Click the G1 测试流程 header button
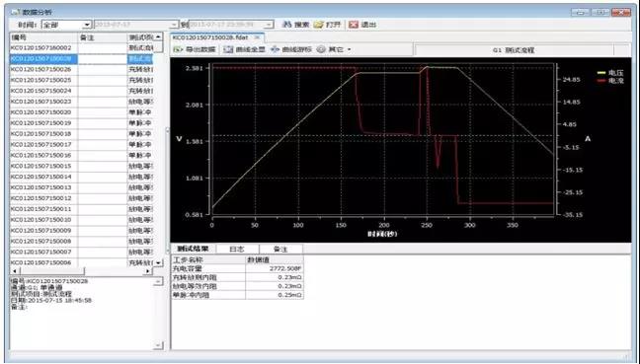Viewport: 640px width, 364px height. point(514,50)
